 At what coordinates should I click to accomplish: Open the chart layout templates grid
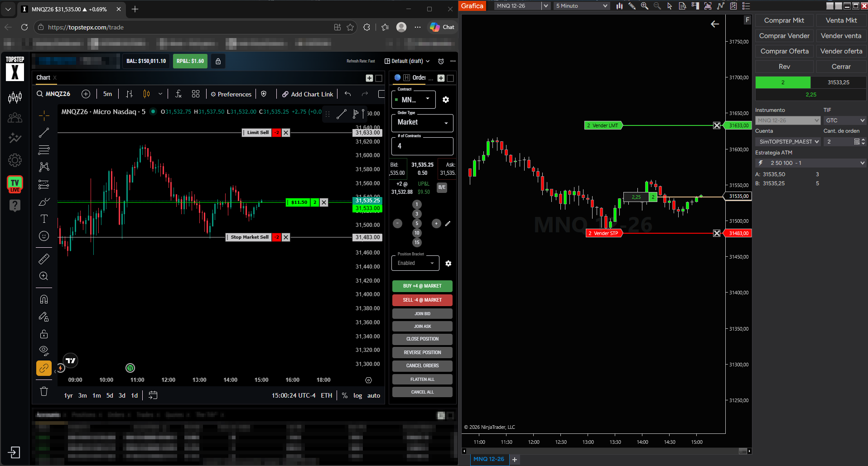tap(196, 94)
